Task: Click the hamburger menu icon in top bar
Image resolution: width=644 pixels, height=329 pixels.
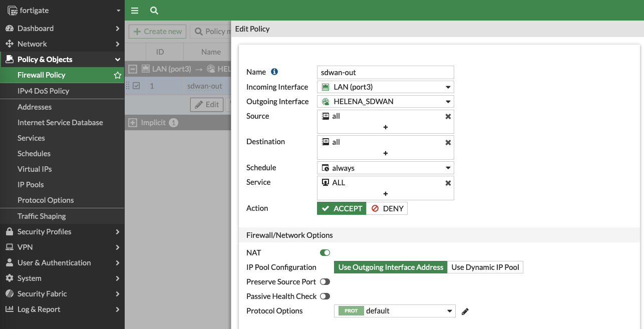Action: click(134, 11)
